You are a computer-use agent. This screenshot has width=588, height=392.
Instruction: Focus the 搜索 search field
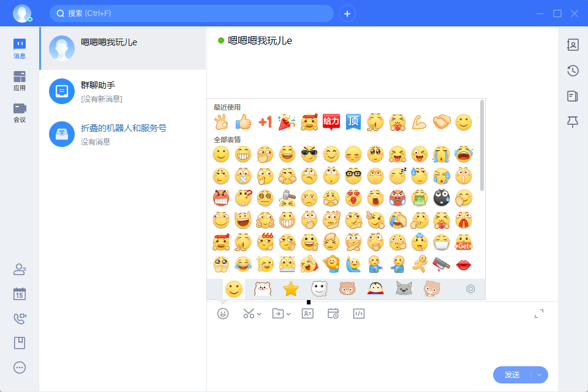click(192, 13)
